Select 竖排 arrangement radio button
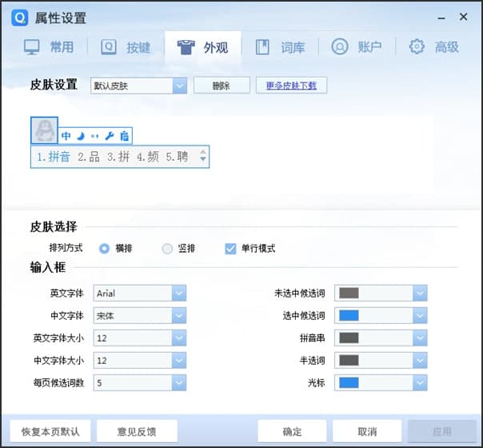 tap(167, 248)
